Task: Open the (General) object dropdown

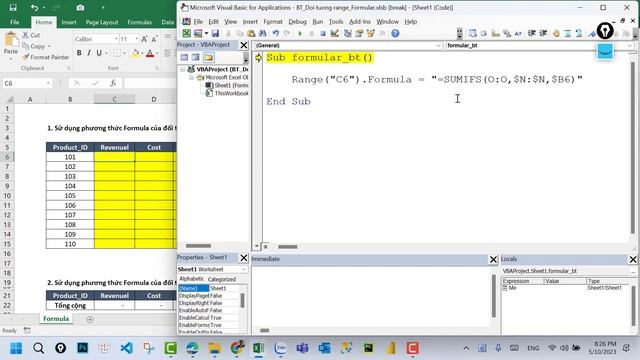Action: click(438, 45)
